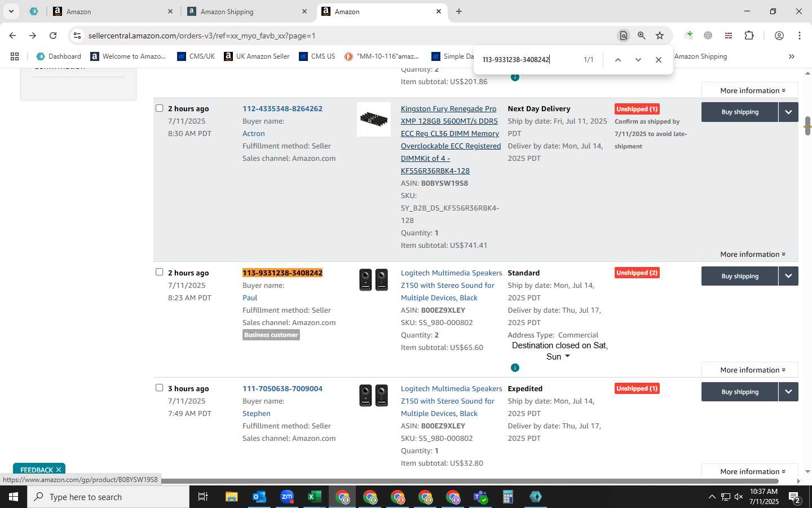Open Excel from taskbar

(x=315, y=497)
